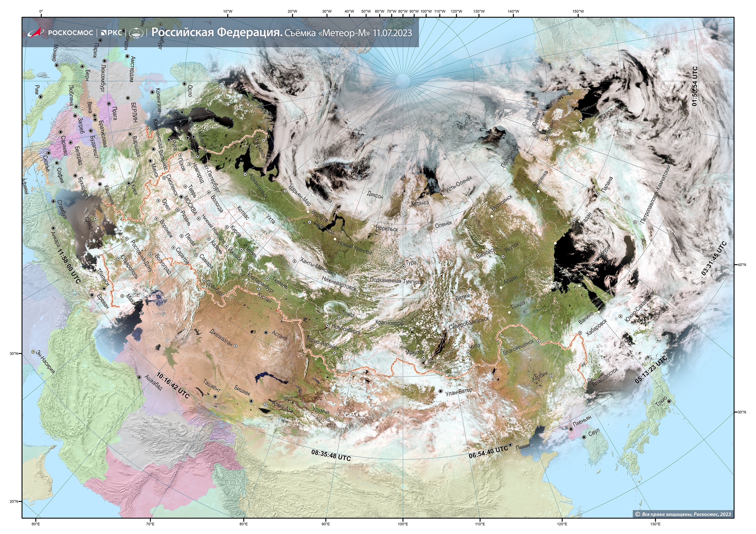Click the 100°E longitude label at bottom
This screenshot has width=756, height=534.
[403, 524]
